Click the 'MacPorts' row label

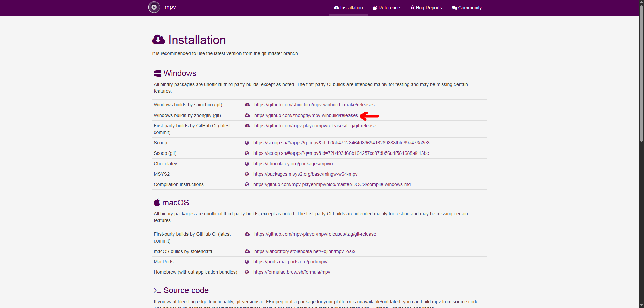[x=164, y=262]
